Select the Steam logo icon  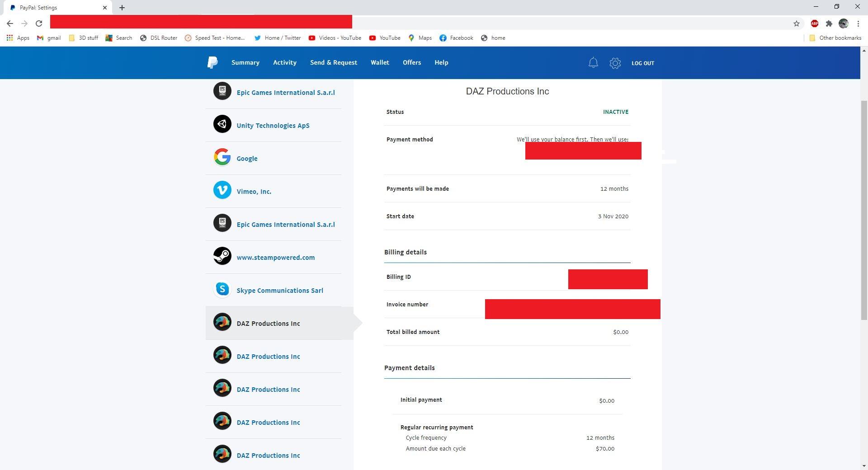pyautogui.click(x=222, y=256)
